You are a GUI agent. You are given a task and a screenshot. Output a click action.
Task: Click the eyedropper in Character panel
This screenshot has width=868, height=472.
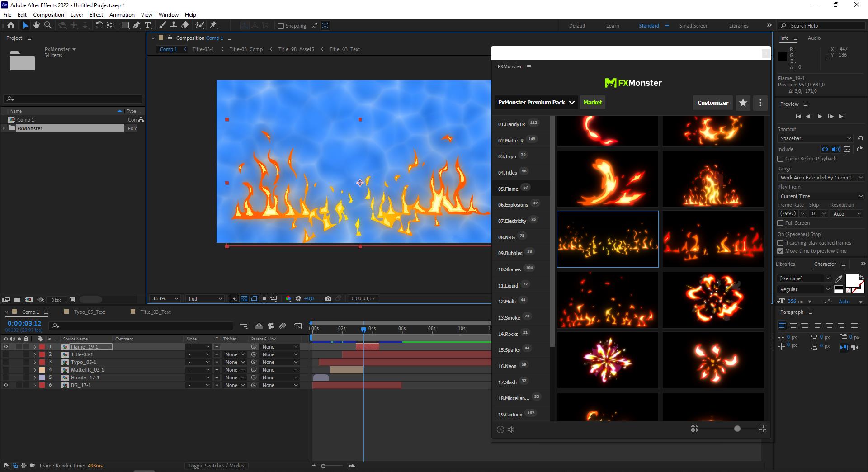(x=839, y=278)
